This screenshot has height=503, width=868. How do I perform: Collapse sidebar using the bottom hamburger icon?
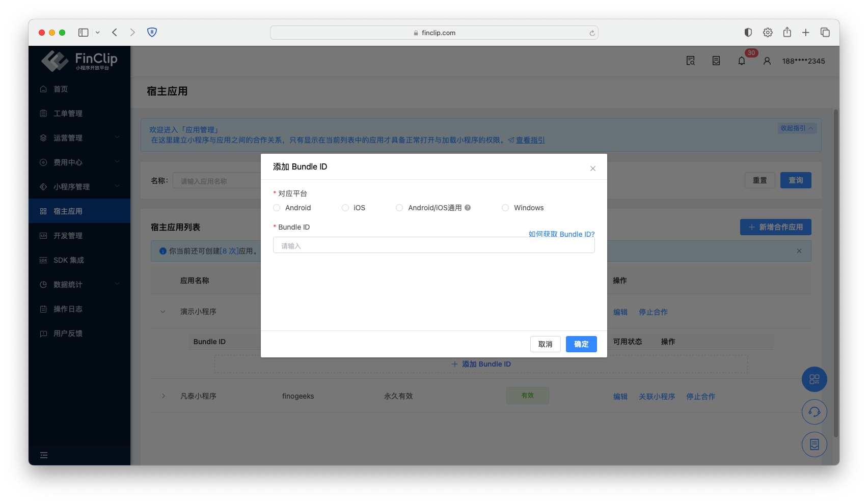tap(44, 455)
